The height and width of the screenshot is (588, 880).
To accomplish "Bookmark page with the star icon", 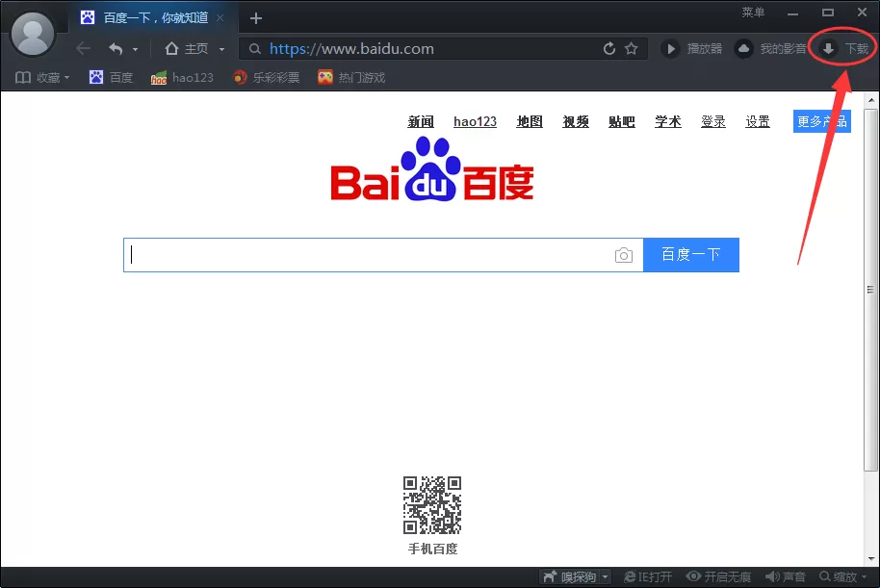I will 632,49.
